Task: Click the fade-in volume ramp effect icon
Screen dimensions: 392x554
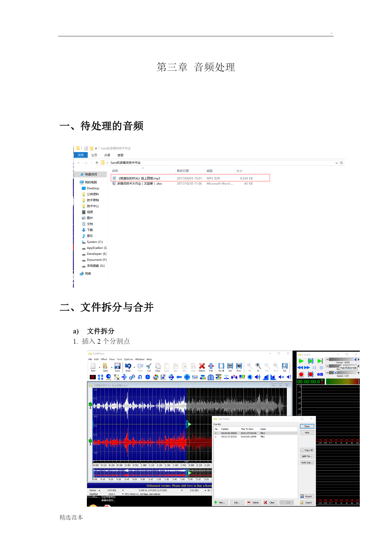Action: (266, 377)
